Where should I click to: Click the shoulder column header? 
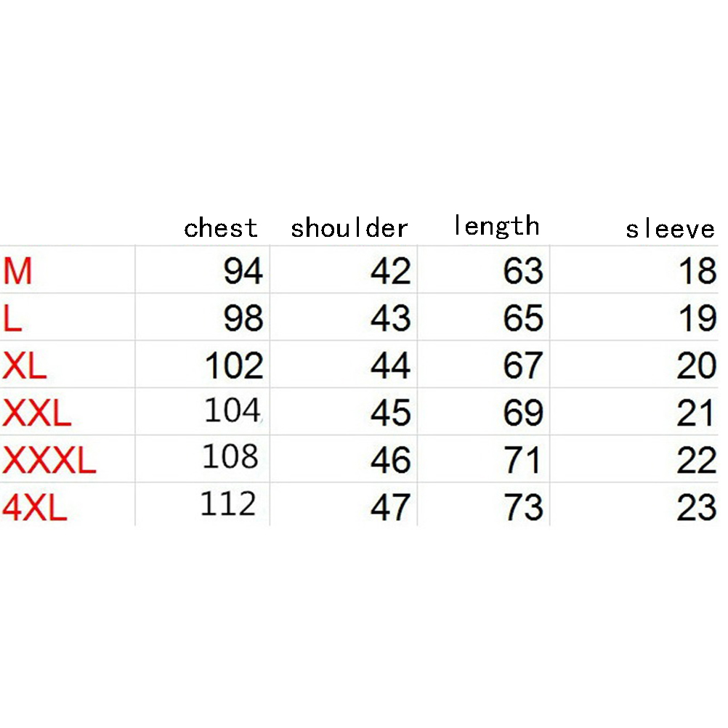click(x=349, y=228)
